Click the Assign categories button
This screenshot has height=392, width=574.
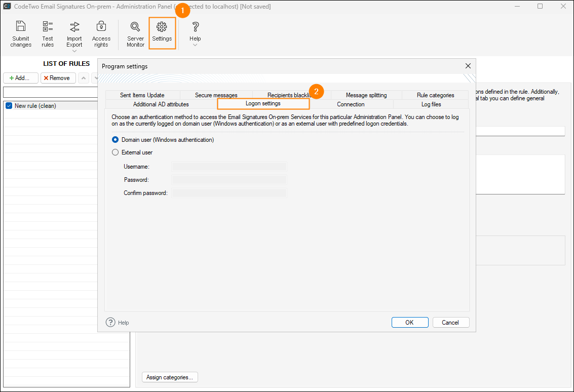point(170,377)
